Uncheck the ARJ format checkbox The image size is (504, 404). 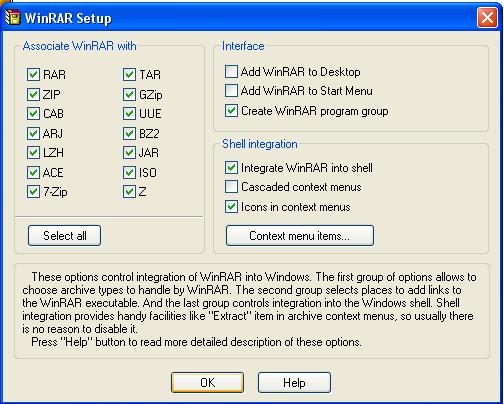click(33, 133)
